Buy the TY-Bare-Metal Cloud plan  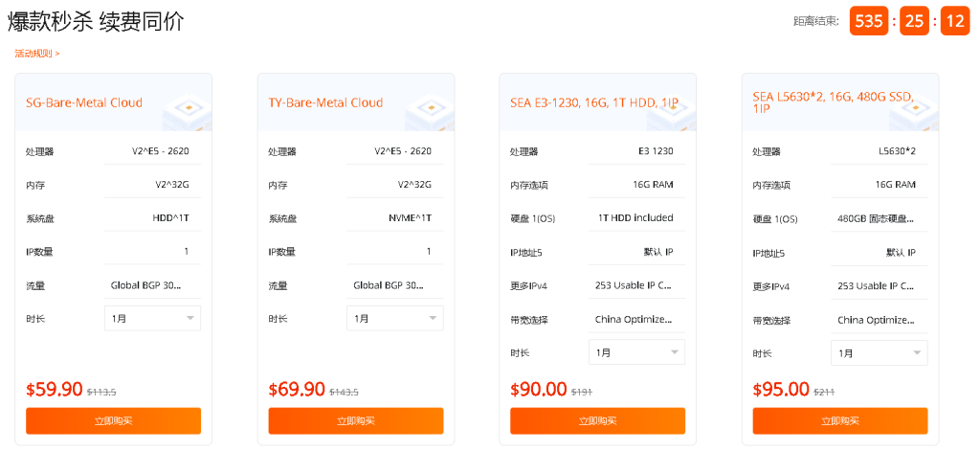(x=355, y=420)
